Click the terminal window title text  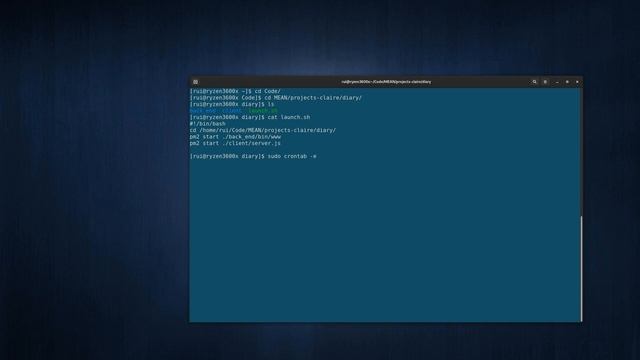click(x=386, y=82)
